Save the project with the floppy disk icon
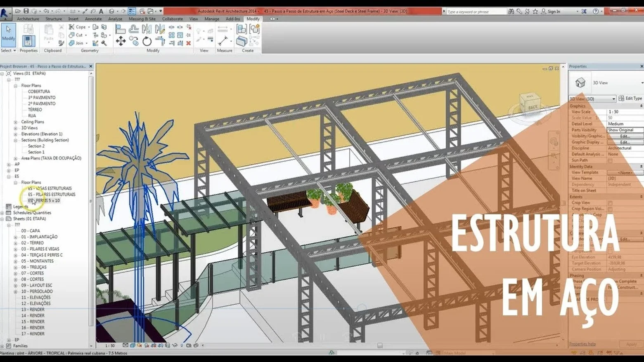 tap(26, 11)
